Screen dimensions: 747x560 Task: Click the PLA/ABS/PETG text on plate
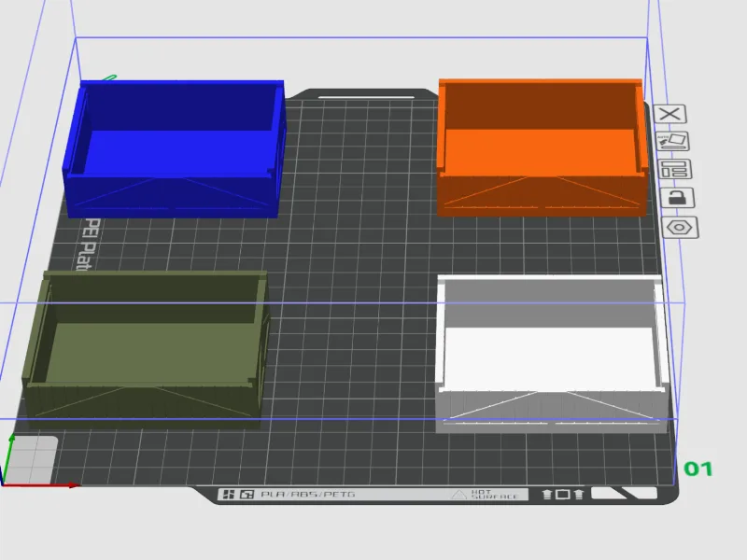click(308, 495)
